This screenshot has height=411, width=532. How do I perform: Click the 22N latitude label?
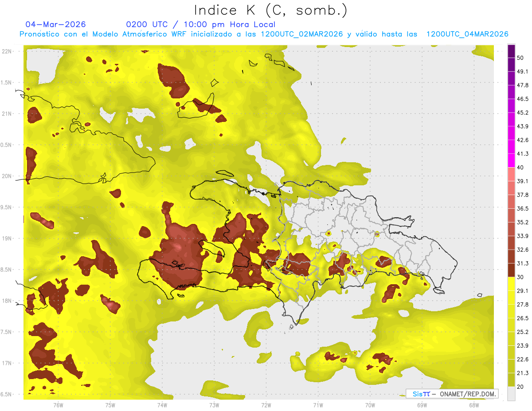pos(7,51)
